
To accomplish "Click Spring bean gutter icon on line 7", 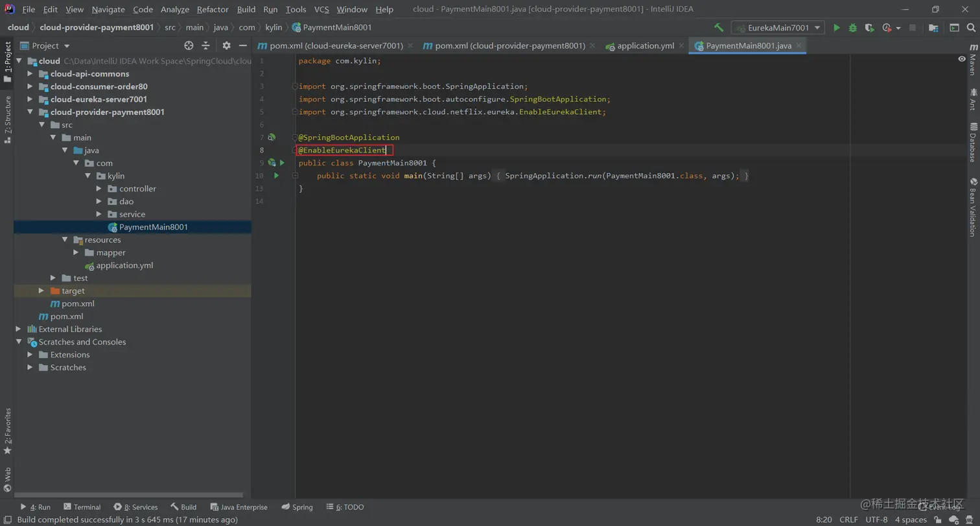I will click(x=272, y=137).
